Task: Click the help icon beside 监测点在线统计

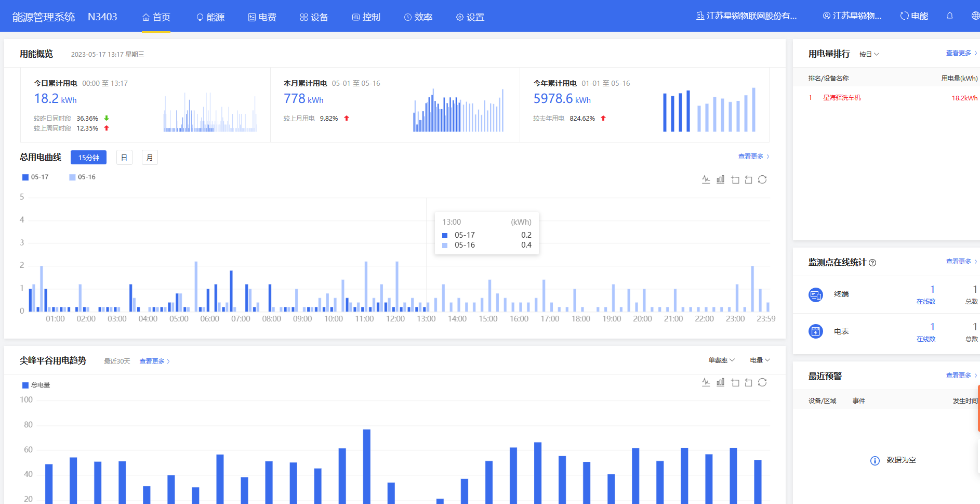Action: click(x=872, y=263)
